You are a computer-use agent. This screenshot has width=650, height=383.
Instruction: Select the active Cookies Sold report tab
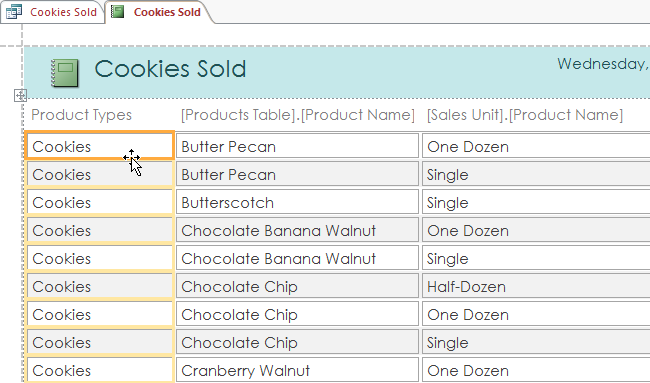(160, 12)
